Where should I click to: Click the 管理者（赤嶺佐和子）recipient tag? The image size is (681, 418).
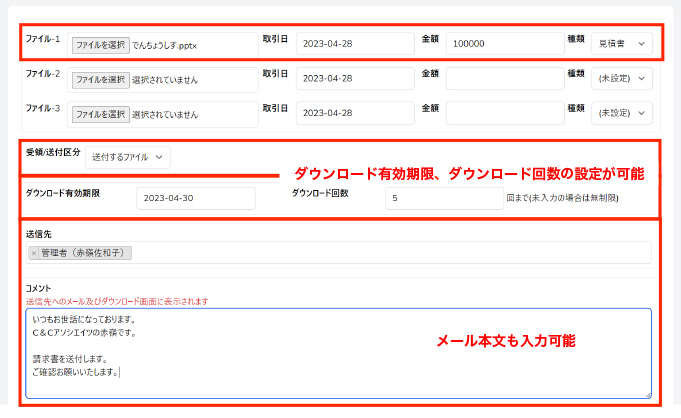click(x=86, y=253)
